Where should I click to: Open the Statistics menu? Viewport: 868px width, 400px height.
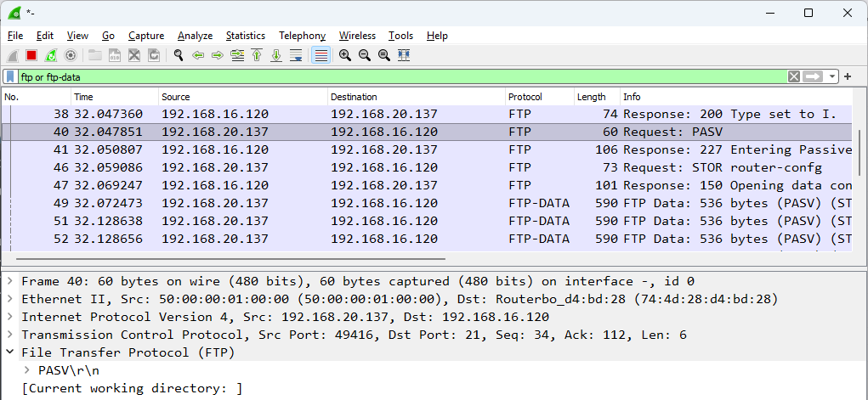pos(245,36)
